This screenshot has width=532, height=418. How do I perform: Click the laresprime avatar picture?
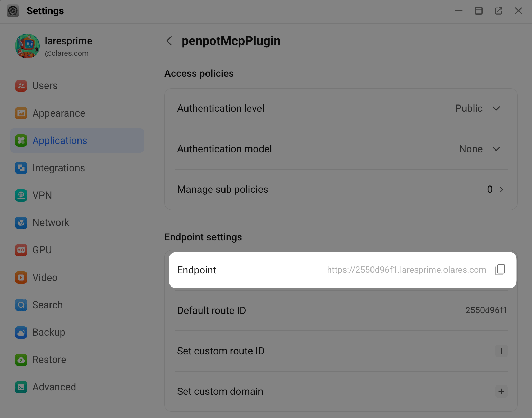(x=27, y=46)
